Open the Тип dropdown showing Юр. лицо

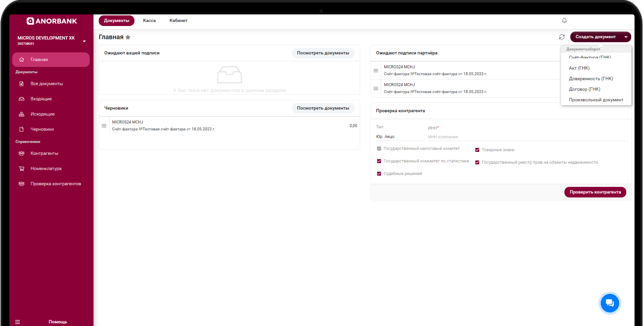pos(400,137)
